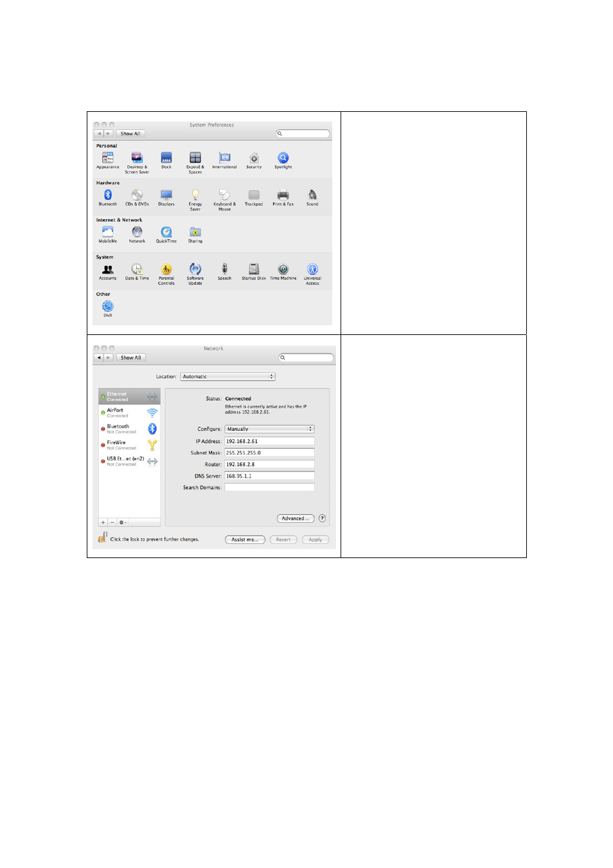
Task: Open Keyboard & Mouse preferences
Action: click(x=225, y=195)
